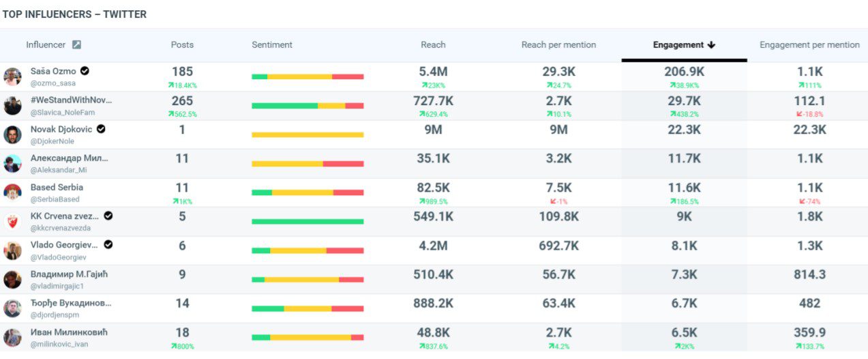Sort table by Posts column
Viewport: 868px width, 359px height.
(182, 45)
